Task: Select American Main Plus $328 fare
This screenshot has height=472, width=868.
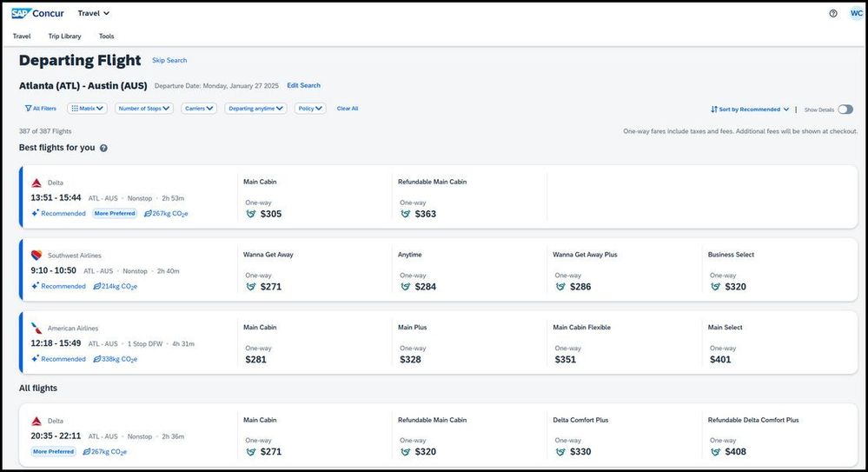Action: (469, 343)
